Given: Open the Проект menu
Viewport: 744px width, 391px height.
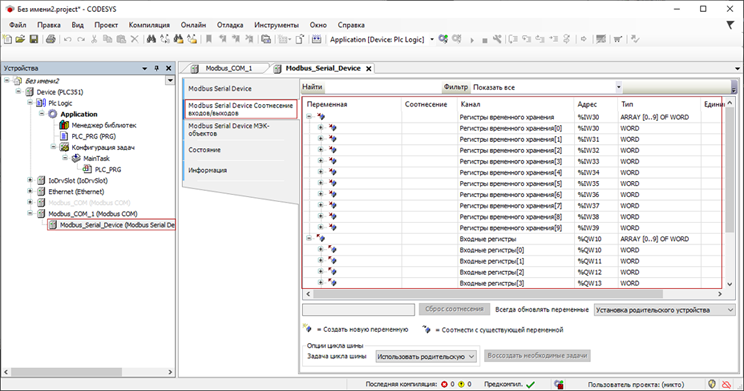Looking at the screenshot, I should (x=106, y=25).
